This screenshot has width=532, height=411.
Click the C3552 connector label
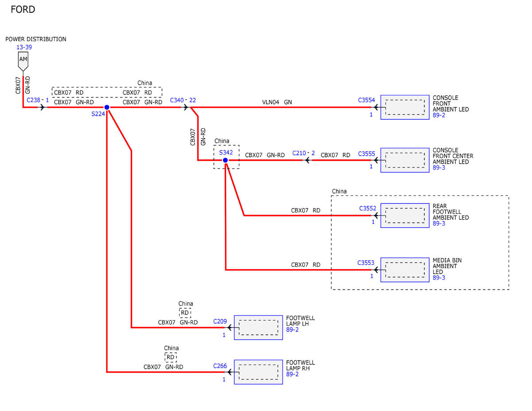pos(368,208)
